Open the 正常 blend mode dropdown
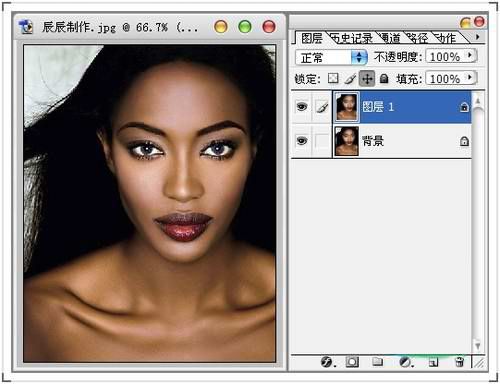500x384 pixels. [331, 57]
